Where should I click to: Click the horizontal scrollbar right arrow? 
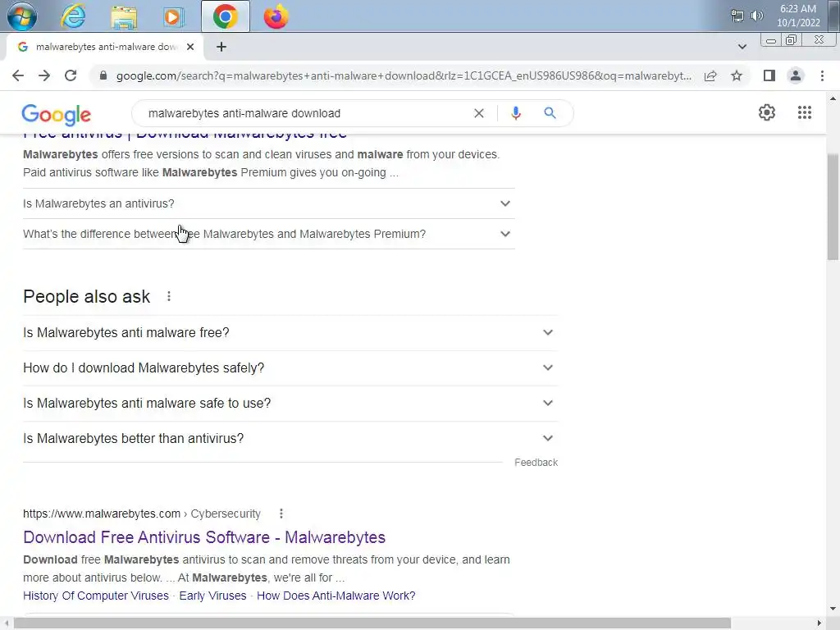819,623
